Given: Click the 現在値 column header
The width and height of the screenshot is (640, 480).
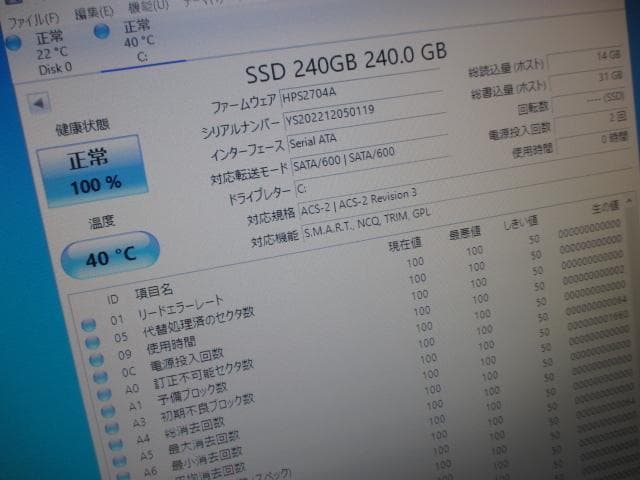Looking at the screenshot, I should [x=404, y=245].
